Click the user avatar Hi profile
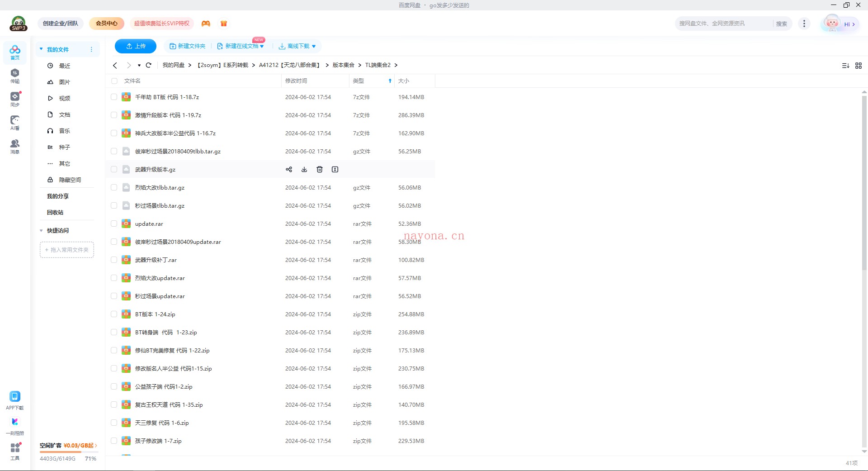 pos(840,24)
